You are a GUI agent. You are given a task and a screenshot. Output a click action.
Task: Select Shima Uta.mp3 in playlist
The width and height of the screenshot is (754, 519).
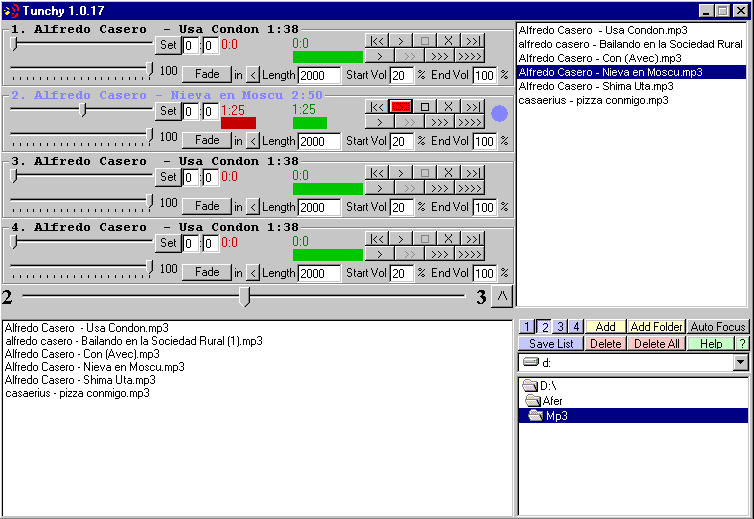[x=596, y=86]
